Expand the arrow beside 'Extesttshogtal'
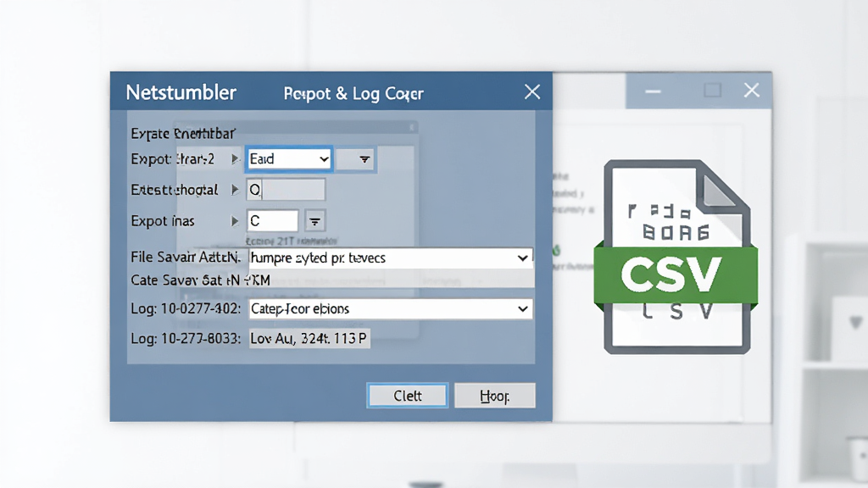Image resolution: width=868 pixels, height=488 pixels. 235,190
